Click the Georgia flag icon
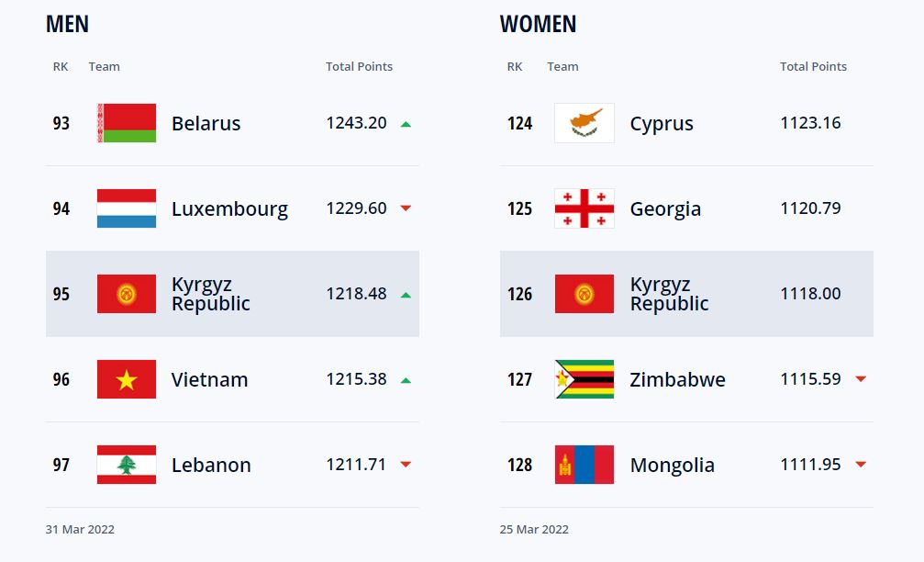924x562 pixels. (x=584, y=208)
